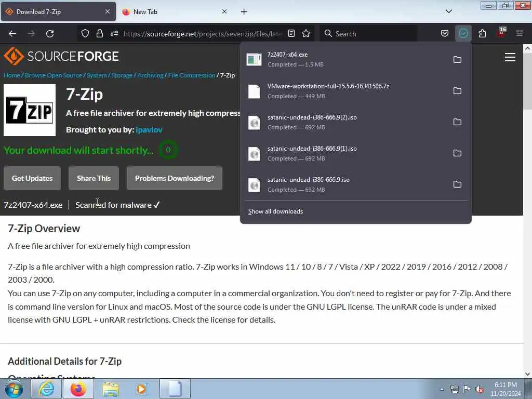Click the taskbar clock showing 6:11 PM
The image size is (532, 399).
pos(505,389)
